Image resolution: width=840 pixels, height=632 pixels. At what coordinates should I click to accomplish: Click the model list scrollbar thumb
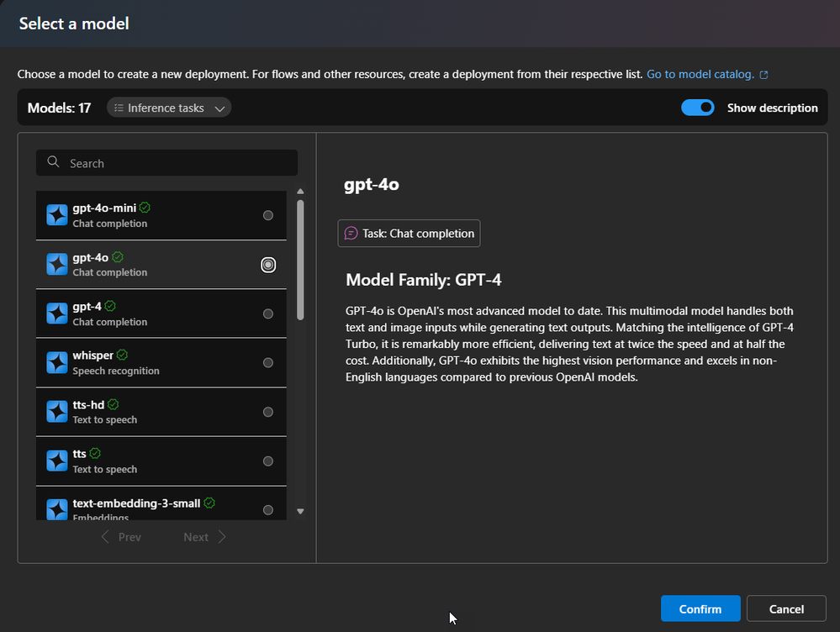coord(300,260)
